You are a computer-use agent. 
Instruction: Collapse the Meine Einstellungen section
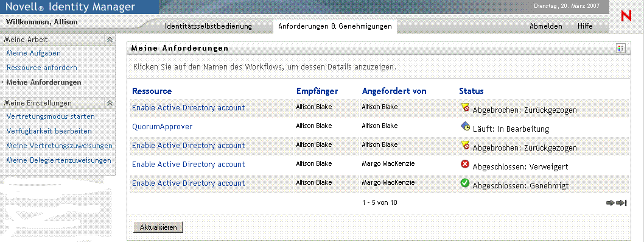pos(110,103)
